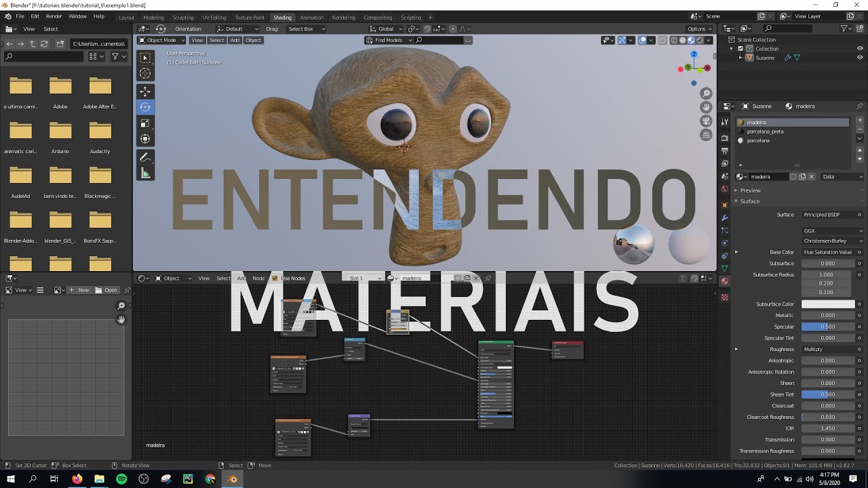Click the IOR value field

[x=828, y=428]
